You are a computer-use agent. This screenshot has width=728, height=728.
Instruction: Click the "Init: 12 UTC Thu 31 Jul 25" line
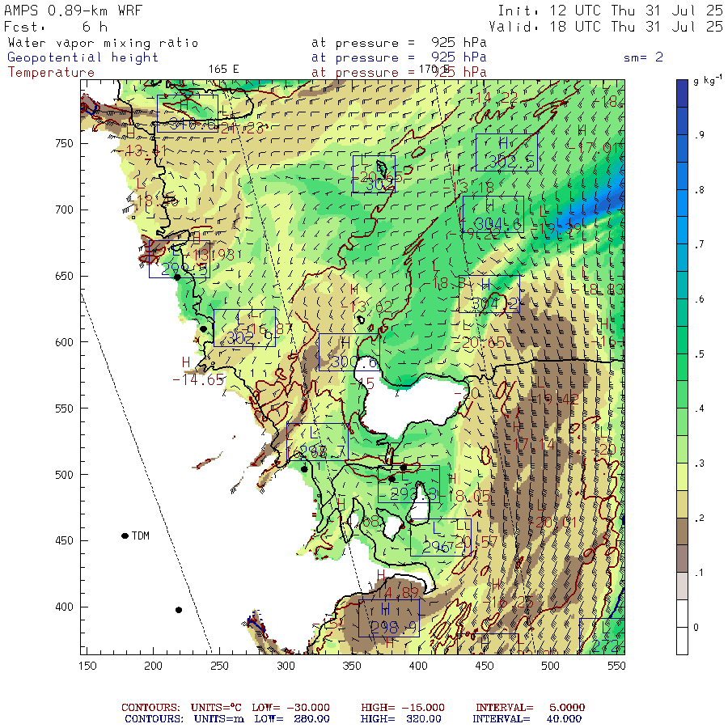point(610,11)
